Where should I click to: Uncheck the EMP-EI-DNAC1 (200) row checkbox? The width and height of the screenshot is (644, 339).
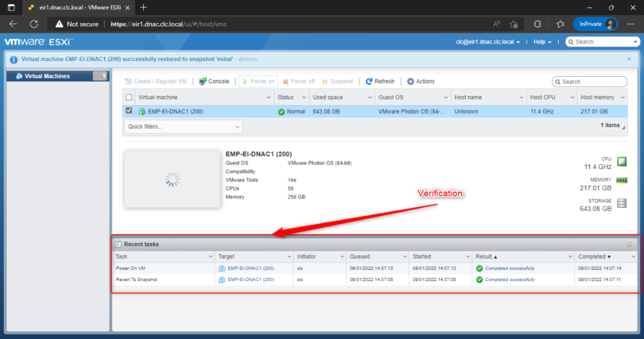[129, 111]
